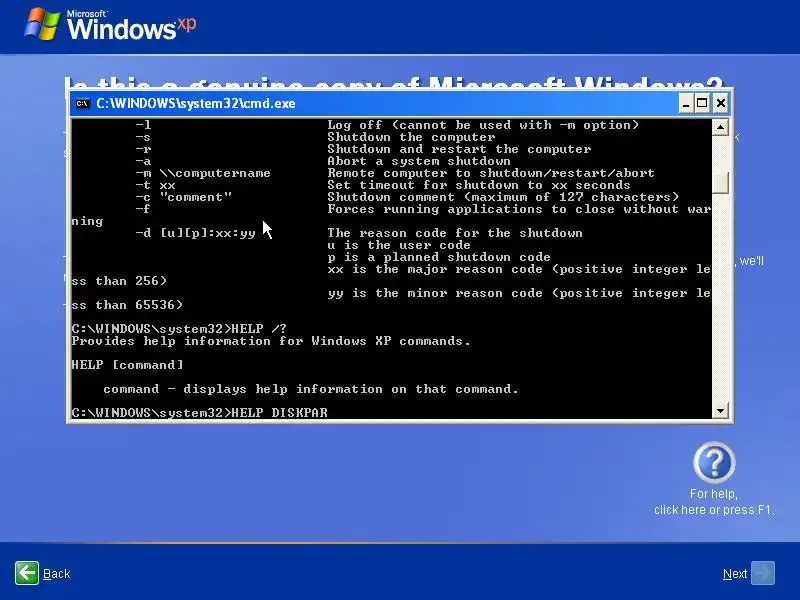Click the cmd scrollbar up arrow
Screen dimensions: 800x600
coord(720,127)
